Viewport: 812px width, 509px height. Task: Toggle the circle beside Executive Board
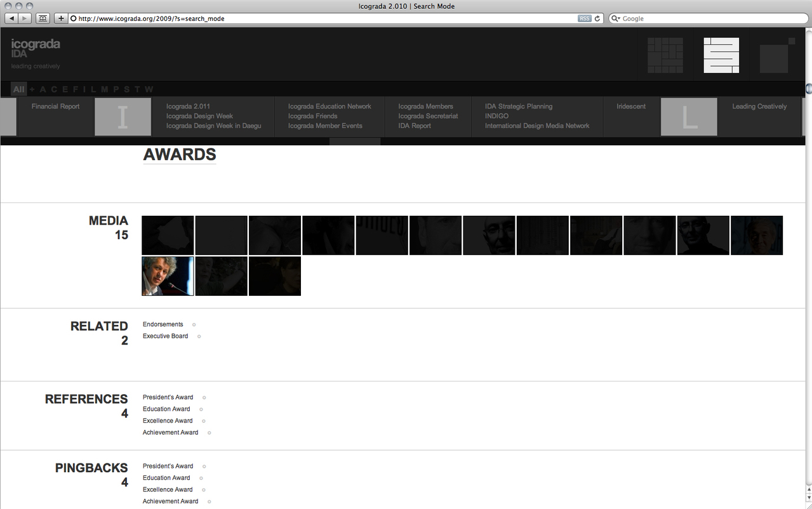click(199, 336)
